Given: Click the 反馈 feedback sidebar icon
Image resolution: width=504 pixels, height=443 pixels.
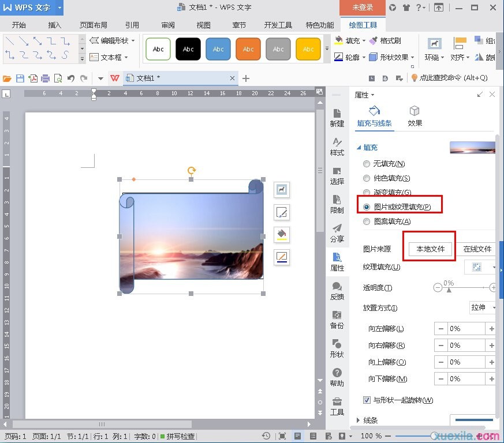Looking at the screenshot, I should (x=338, y=291).
